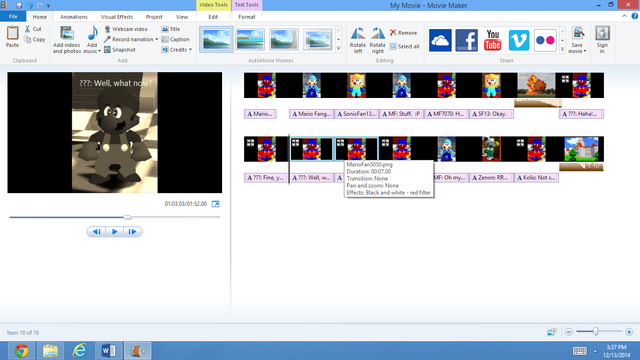Expand the AutoMovie themes gallery

[338, 49]
